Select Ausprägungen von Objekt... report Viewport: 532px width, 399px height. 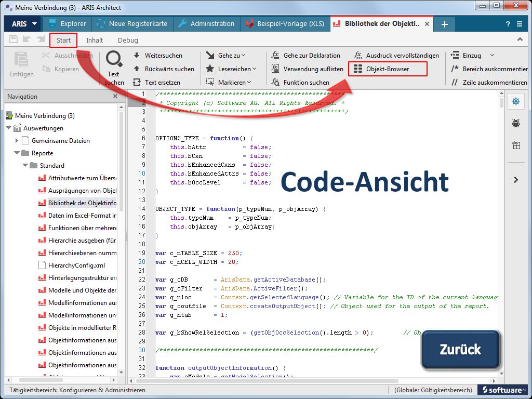click(x=82, y=190)
